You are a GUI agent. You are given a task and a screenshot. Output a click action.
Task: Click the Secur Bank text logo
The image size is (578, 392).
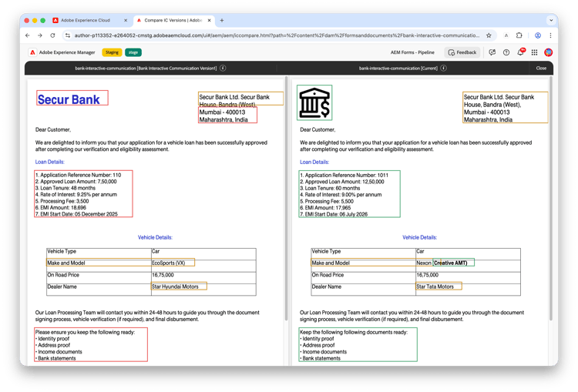tap(69, 99)
